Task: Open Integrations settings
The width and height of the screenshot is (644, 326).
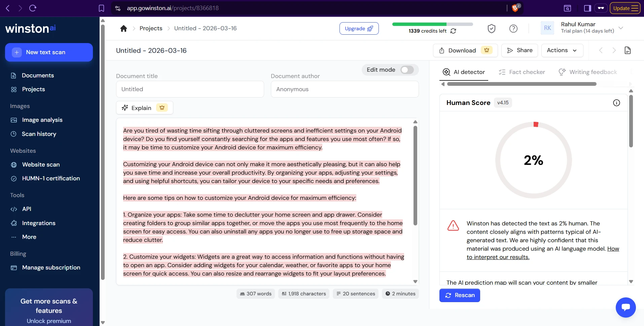Action: coord(38,223)
